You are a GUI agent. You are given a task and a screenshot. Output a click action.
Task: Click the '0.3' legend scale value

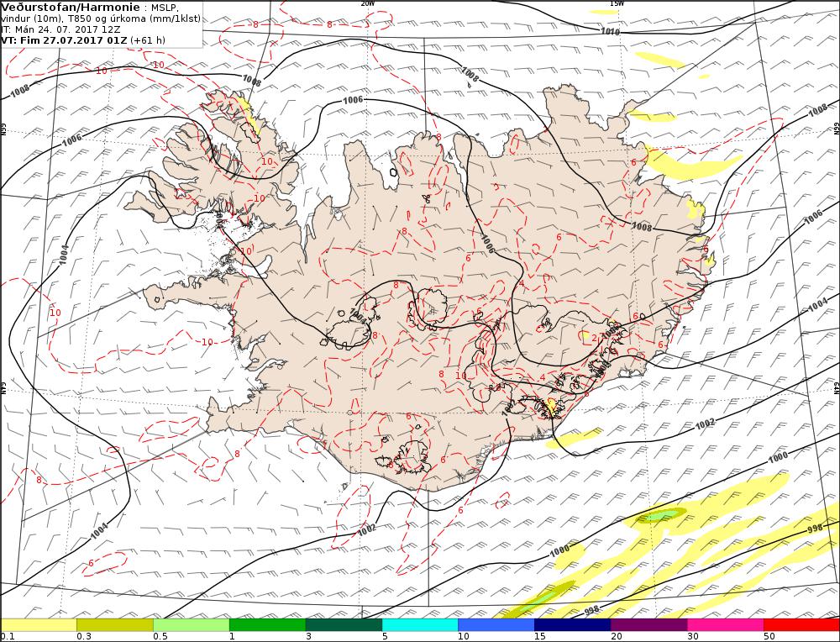tap(83, 637)
